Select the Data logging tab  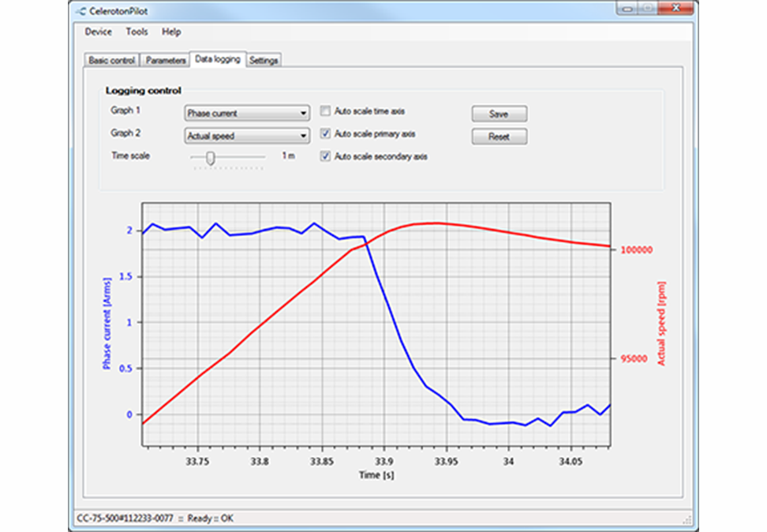pyautogui.click(x=218, y=60)
